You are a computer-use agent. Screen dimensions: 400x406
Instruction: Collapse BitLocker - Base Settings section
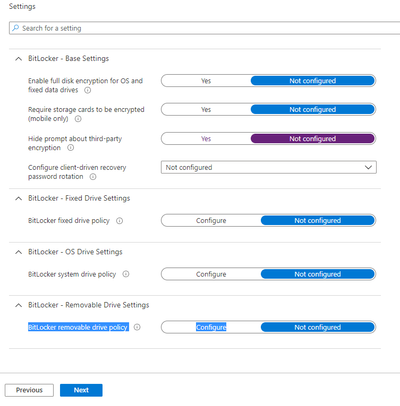coord(19,59)
